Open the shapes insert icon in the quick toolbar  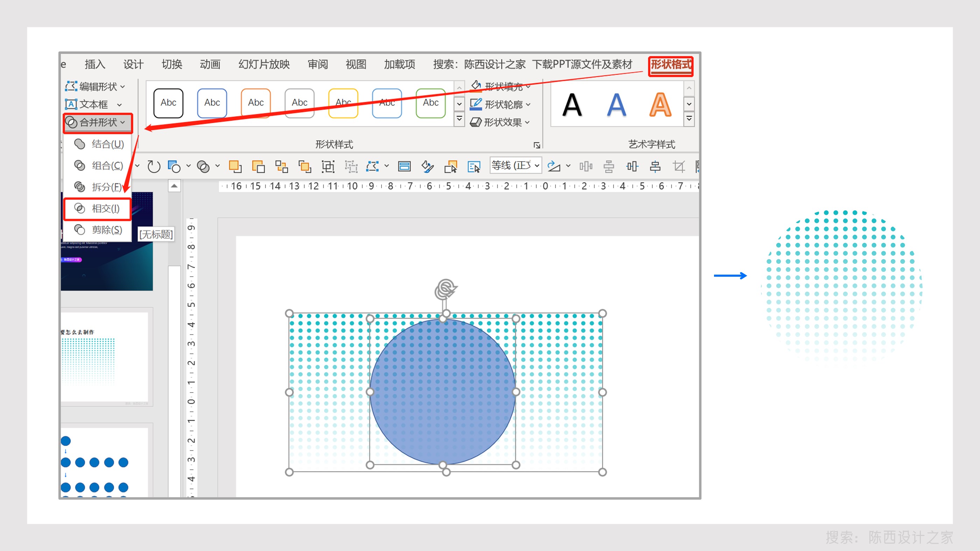click(x=174, y=167)
